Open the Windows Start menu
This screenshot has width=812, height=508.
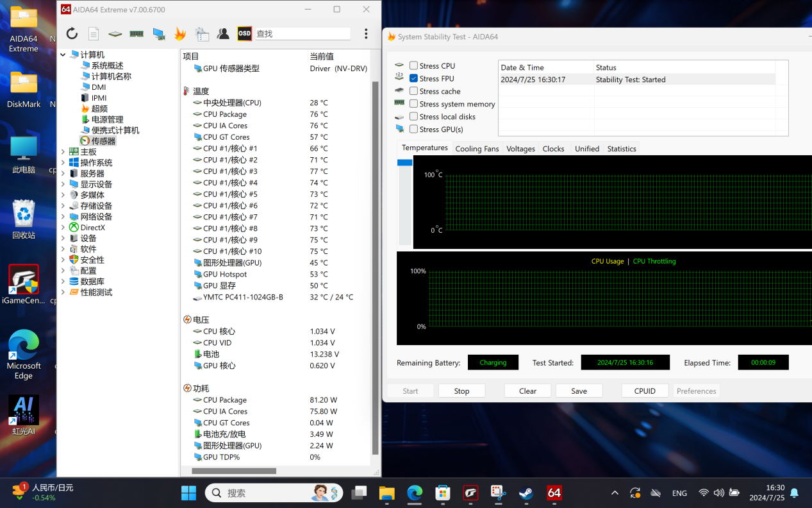(x=188, y=493)
